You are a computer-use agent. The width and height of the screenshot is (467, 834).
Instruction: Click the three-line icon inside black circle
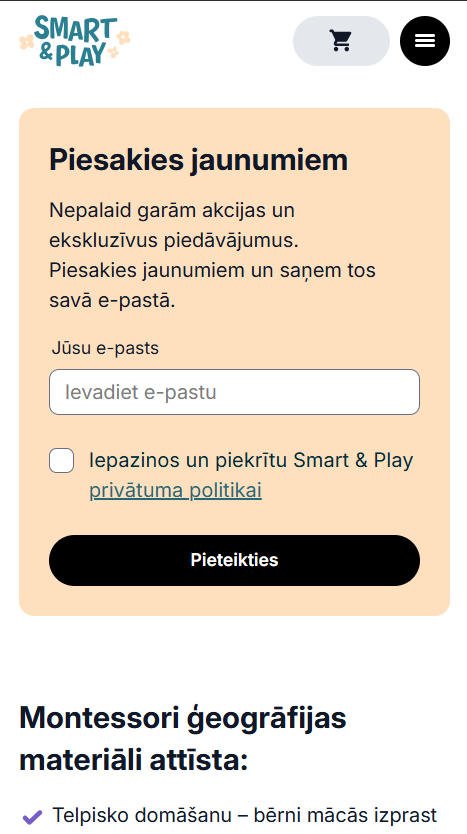(x=425, y=41)
